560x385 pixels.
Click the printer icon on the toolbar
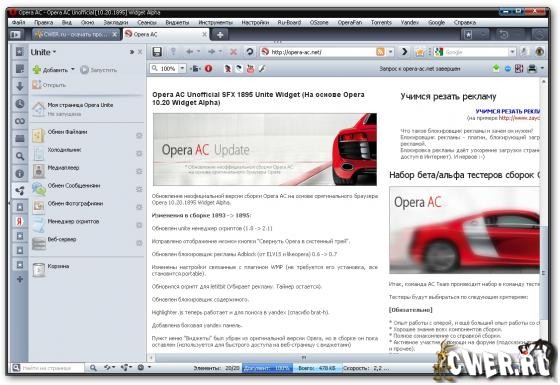(x=532, y=68)
